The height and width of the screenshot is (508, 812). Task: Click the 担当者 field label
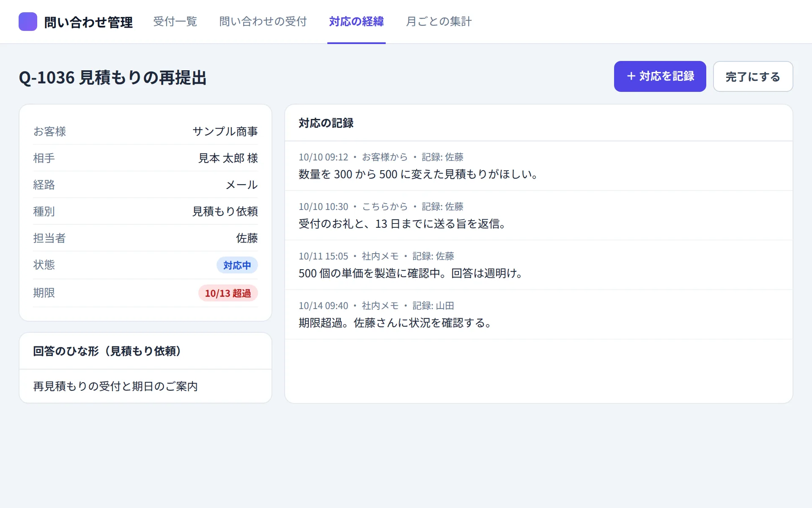tap(49, 238)
